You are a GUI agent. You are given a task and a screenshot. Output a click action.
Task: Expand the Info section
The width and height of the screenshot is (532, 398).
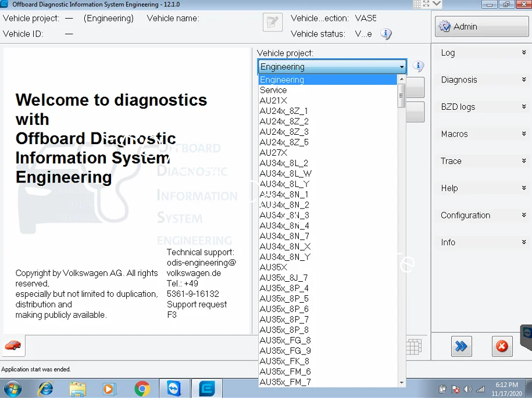click(x=481, y=242)
